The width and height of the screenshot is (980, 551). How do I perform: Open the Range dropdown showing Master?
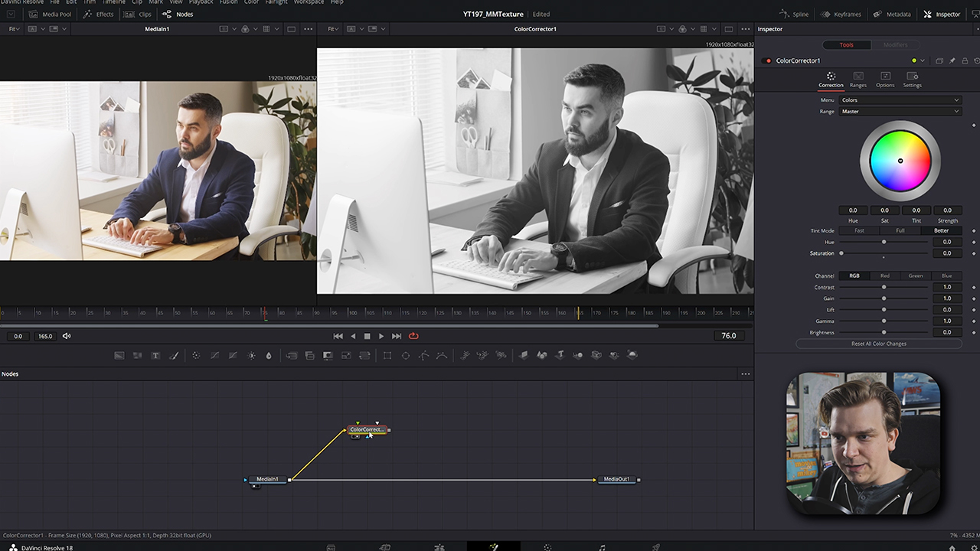click(900, 112)
